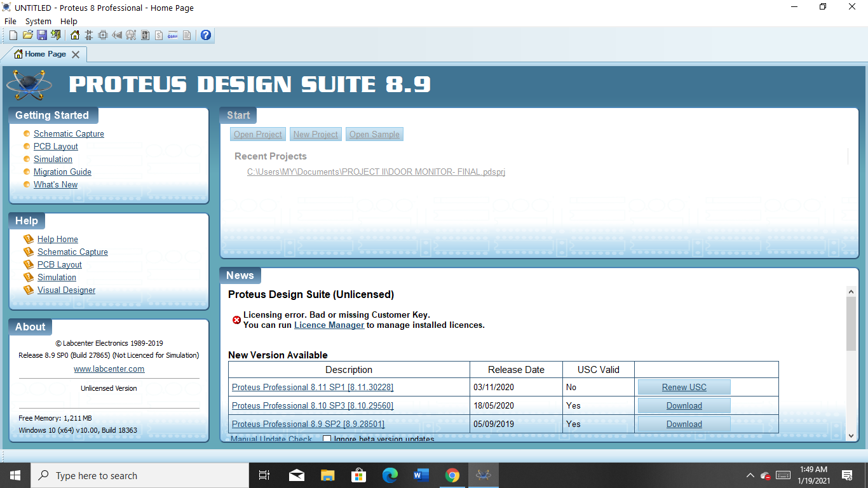Click the New Project toolbar icon
Screen dimensions: 868x488
click(13, 35)
